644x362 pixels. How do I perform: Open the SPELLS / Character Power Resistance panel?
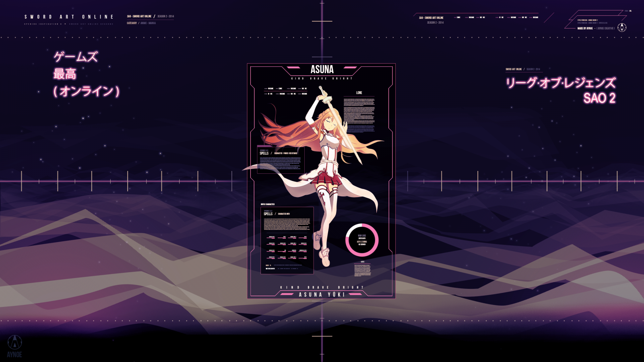pyautogui.click(x=281, y=160)
